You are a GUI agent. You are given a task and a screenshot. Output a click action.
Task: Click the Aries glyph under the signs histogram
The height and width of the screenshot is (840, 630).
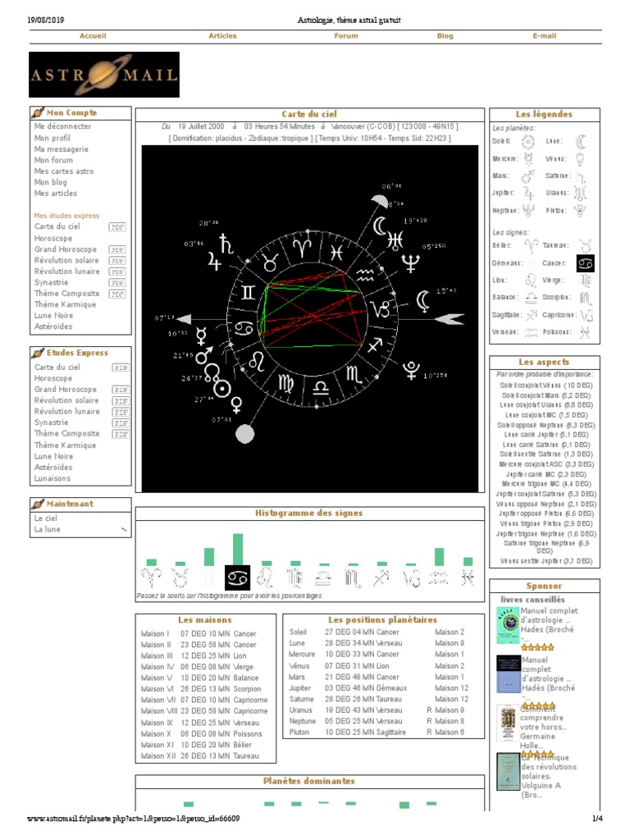[151, 578]
